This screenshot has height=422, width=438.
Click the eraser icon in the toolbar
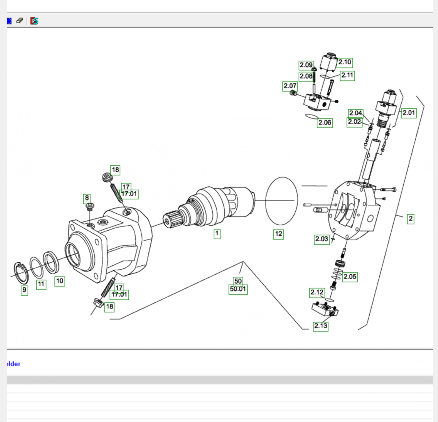coord(20,21)
